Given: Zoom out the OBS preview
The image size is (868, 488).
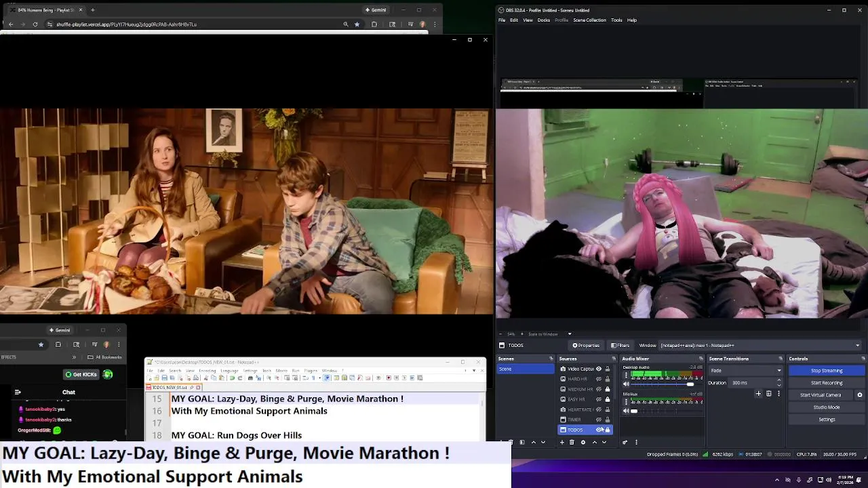Looking at the screenshot, I should point(500,334).
